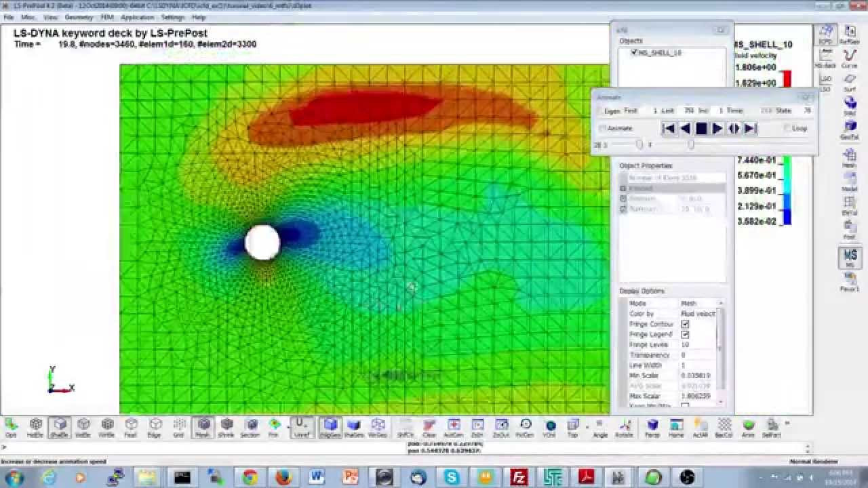Image resolution: width=868 pixels, height=488 pixels.
Task: Select the Edge Geometry (EdgGeo) icon
Action: [330, 426]
